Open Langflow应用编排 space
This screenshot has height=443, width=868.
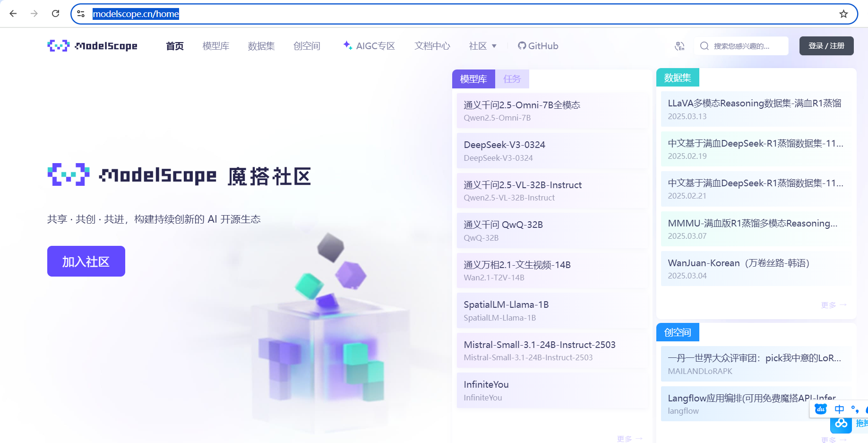point(756,404)
